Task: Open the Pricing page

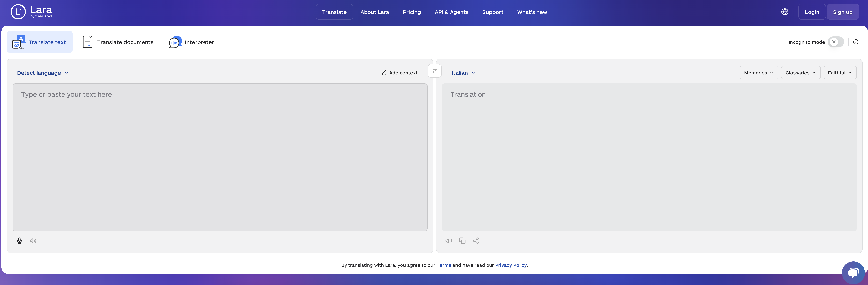Action: tap(412, 12)
